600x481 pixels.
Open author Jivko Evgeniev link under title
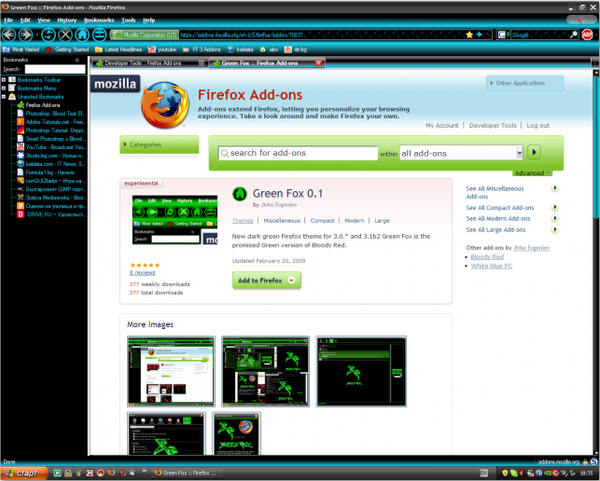pyautogui.click(x=279, y=205)
